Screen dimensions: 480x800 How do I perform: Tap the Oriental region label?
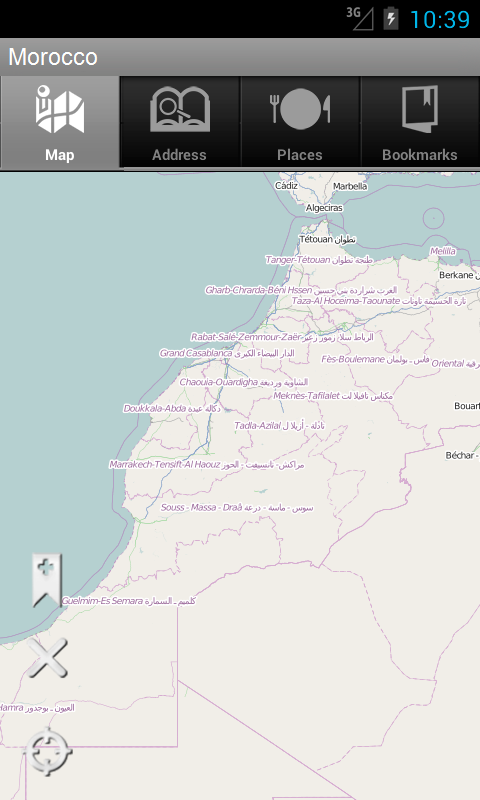[455, 363]
